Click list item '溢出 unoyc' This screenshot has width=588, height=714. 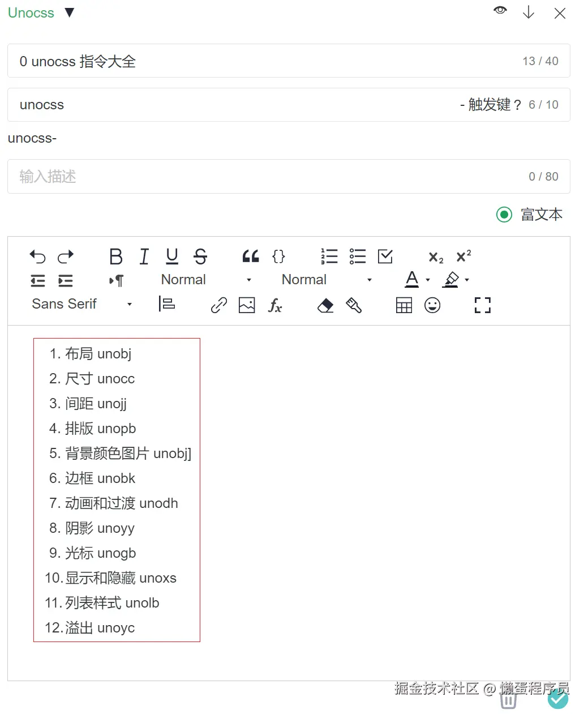100,628
